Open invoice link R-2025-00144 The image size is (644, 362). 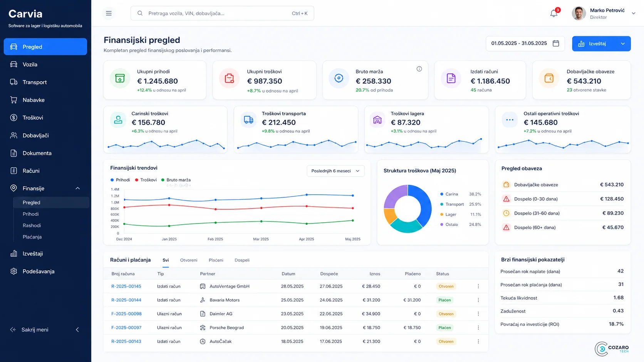126,300
